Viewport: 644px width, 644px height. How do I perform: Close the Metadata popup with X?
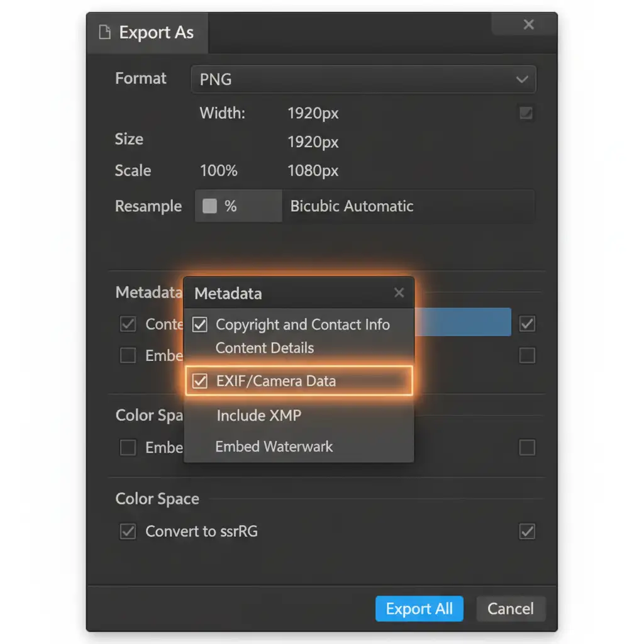coord(399,293)
